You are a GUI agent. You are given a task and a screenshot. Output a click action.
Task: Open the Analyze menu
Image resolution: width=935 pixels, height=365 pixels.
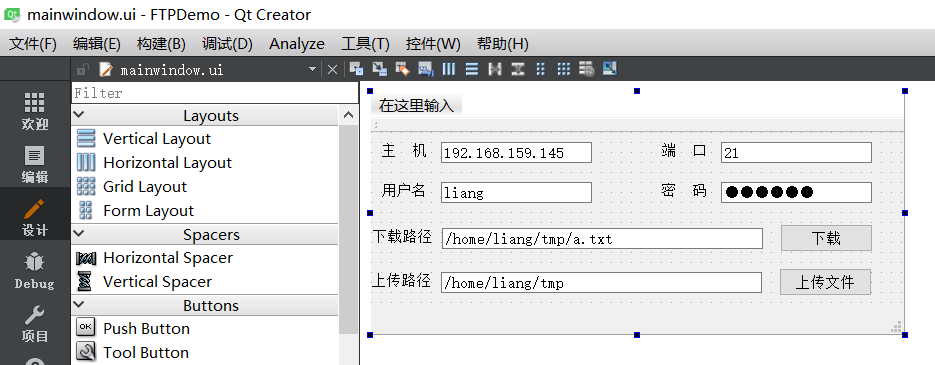pyautogui.click(x=296, y=44)
